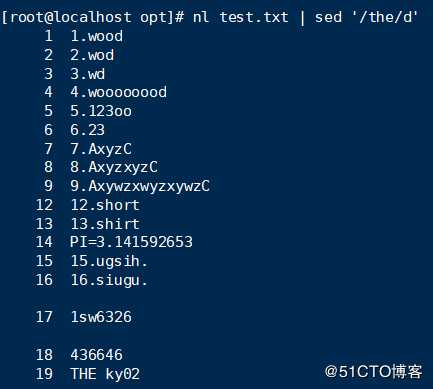
Task: Click the 16.siugu. line
Action: click(109, 280)
